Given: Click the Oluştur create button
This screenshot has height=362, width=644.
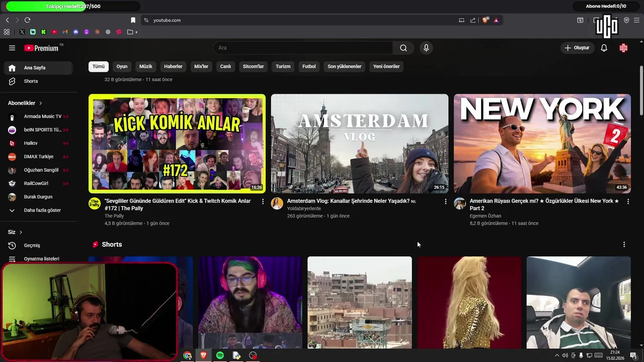Looking at the screenshot, I should point(577,48).
